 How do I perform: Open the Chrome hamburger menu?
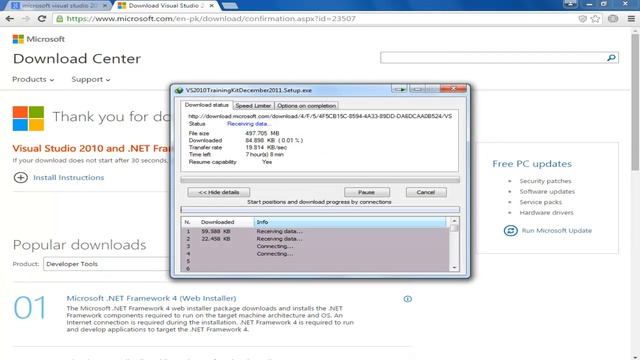click(631, 19)
